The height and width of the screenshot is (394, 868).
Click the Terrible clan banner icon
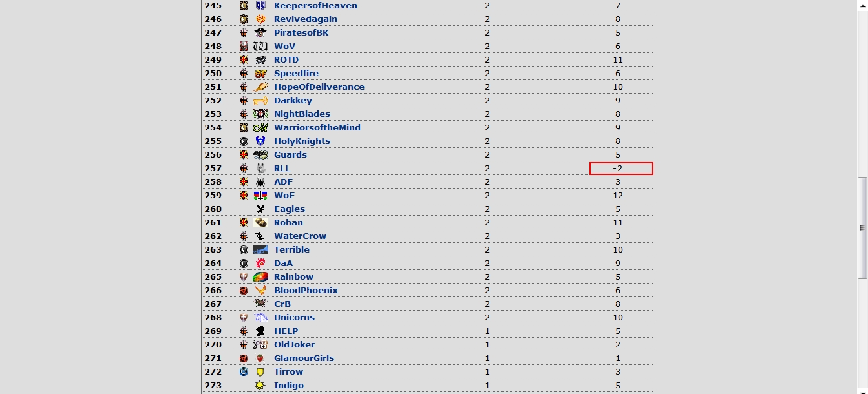(260, 250)
